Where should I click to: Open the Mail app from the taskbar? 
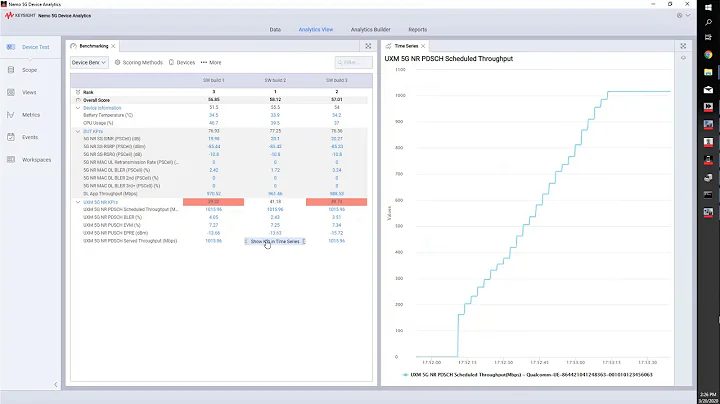click(708, 90)
